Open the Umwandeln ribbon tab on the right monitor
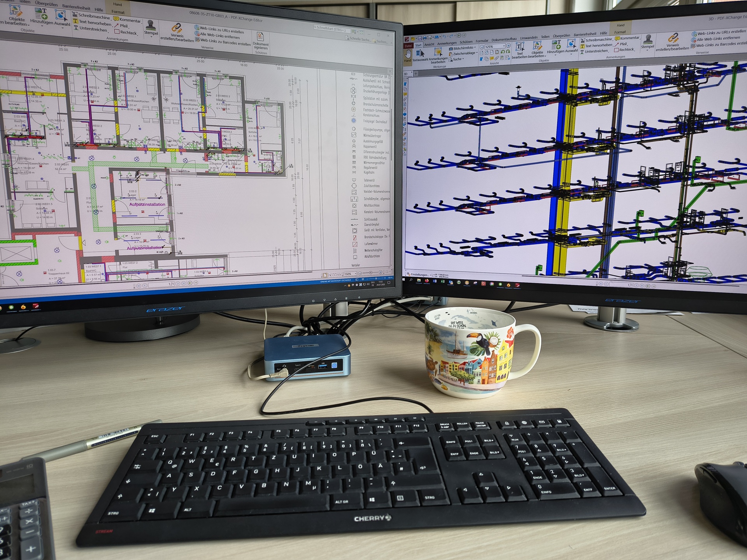747x560 pixels. pos(529,38)
